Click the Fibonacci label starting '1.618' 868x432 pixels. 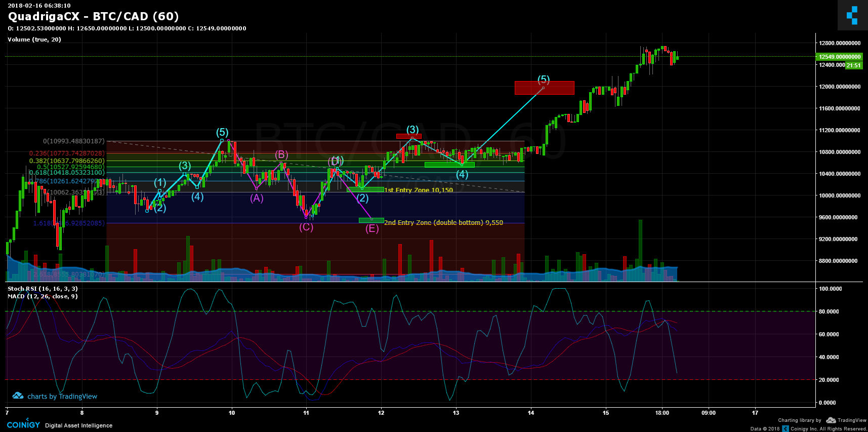[x=69, y=223]
